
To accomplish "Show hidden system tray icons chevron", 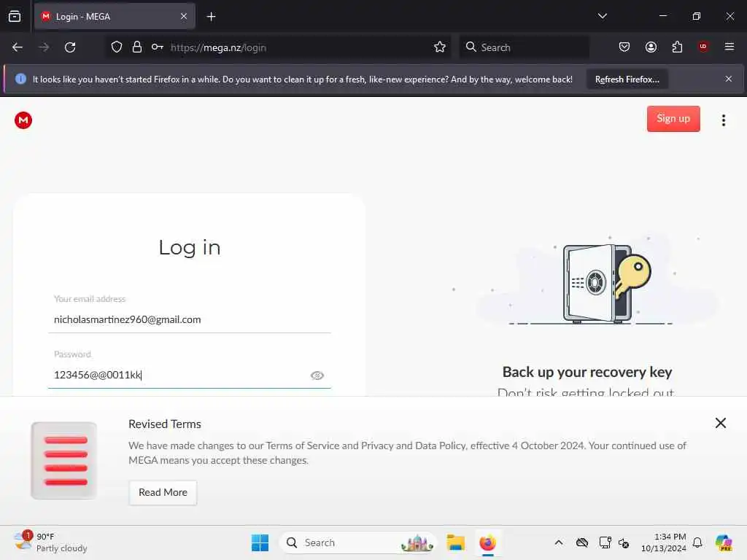I will [559, 542].
